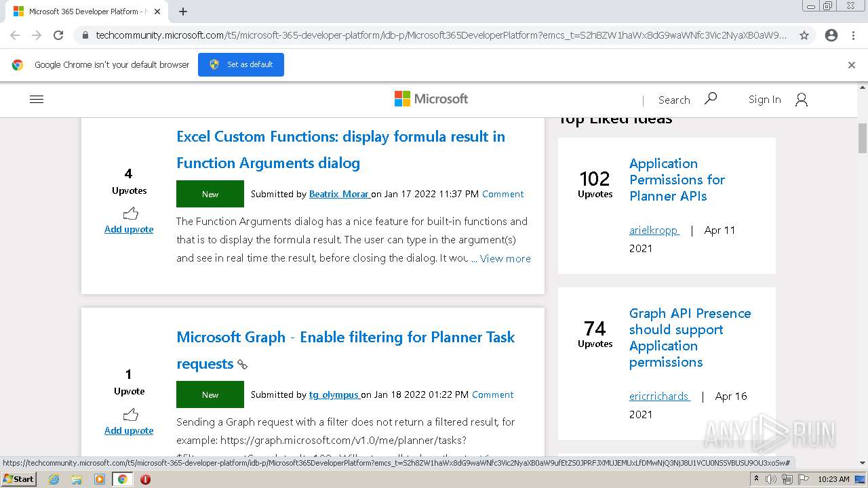
Task: Open the Windows Start menu
Action: point(19,479)
